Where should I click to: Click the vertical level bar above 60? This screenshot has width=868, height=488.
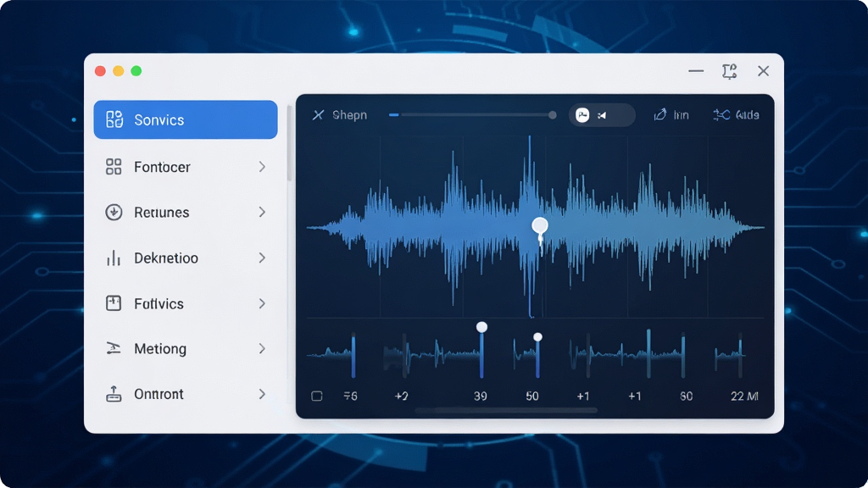point(683,355)
